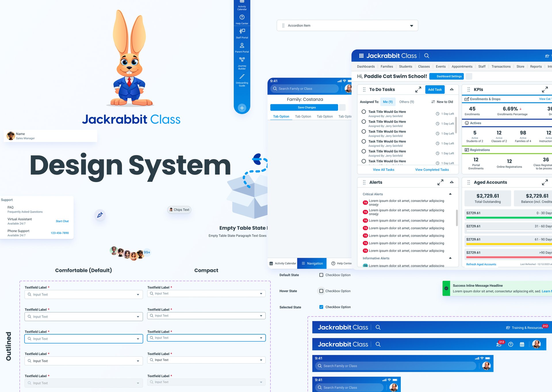Open the blue-focused Comfortable textfield dropdown arrow
The image size is (552, 392).
138,339
